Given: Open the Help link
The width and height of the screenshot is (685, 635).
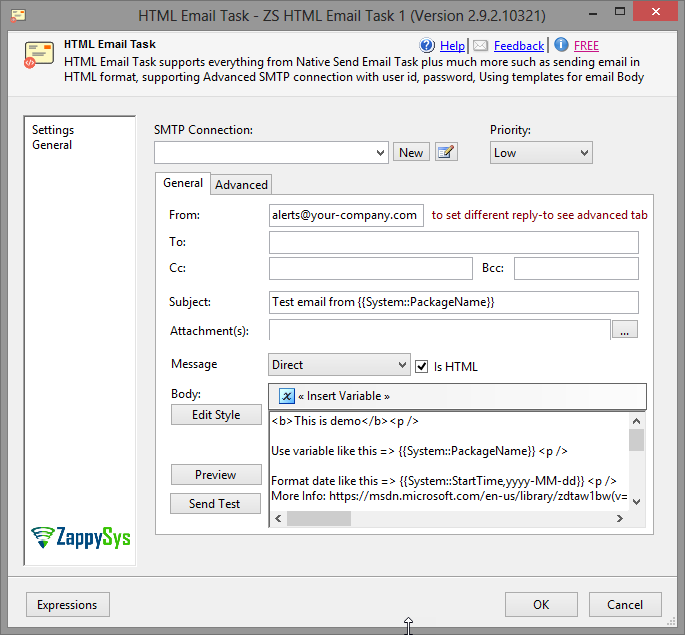Looking at the screenshot, I should (x=452, y=45).
